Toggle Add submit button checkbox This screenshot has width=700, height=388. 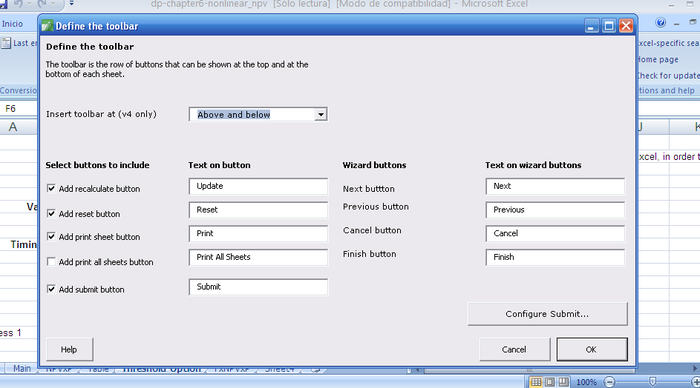(x=51, y=289)
